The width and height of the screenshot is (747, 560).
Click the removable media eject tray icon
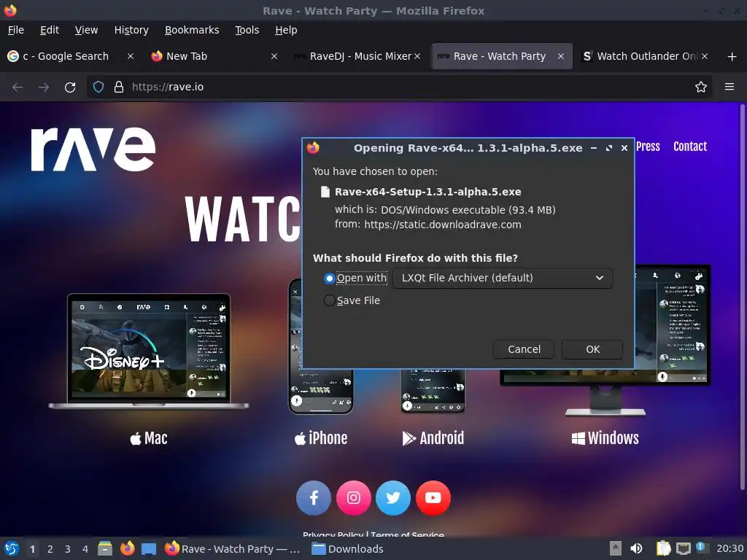pos(616,549)
